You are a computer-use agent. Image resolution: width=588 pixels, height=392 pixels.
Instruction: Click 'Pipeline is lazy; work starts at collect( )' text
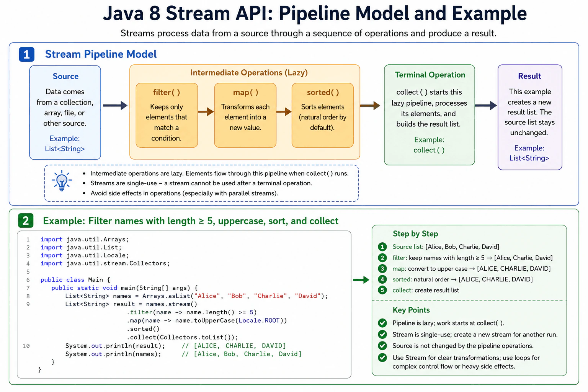tap(448, 323)
